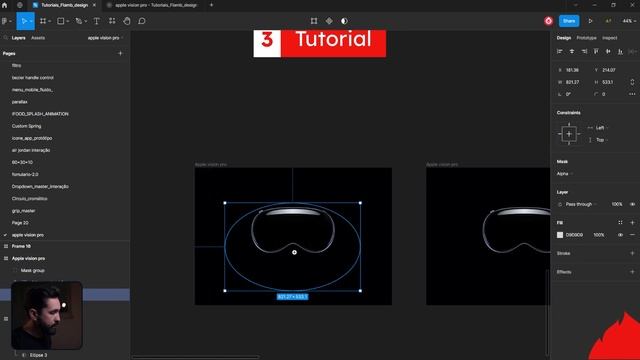The height and width of the screenshot is (360, 640).
Task: Select the Frame tool
Action: 43,21
